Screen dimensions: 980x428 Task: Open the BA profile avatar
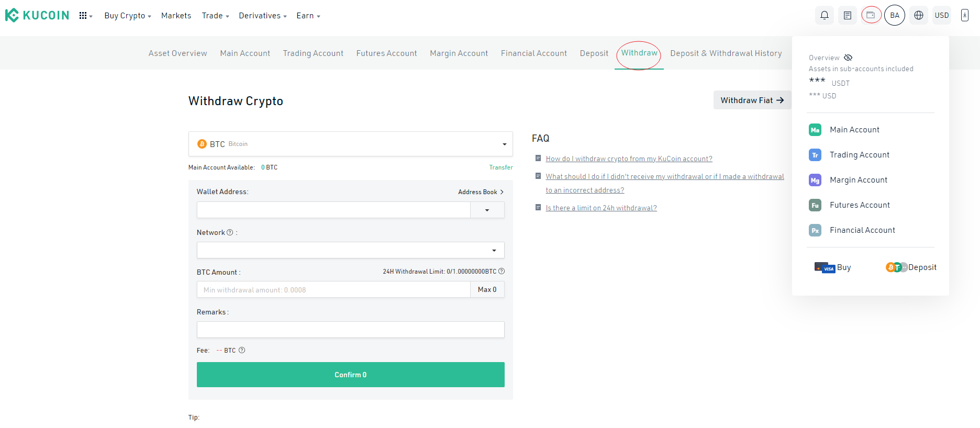(895, 15)
